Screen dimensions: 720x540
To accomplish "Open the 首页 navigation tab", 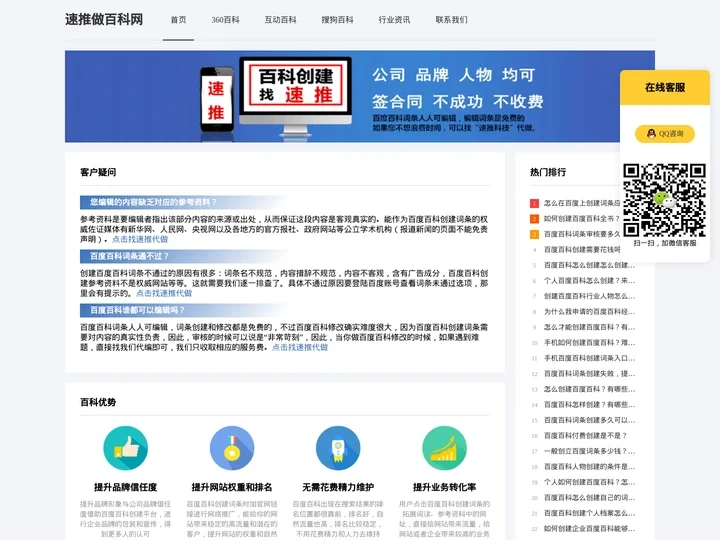I will [178, 20].
